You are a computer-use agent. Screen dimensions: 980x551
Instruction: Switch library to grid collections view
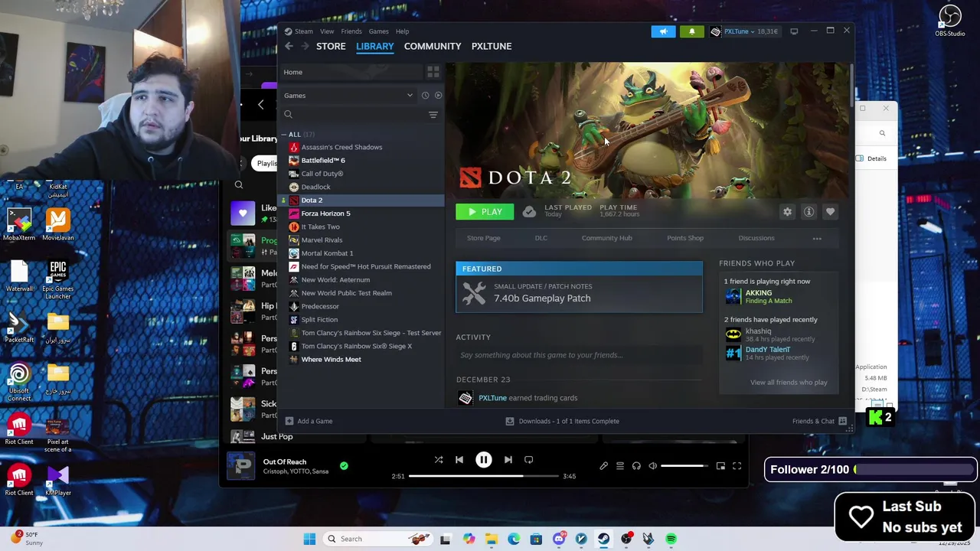point(433,72)
